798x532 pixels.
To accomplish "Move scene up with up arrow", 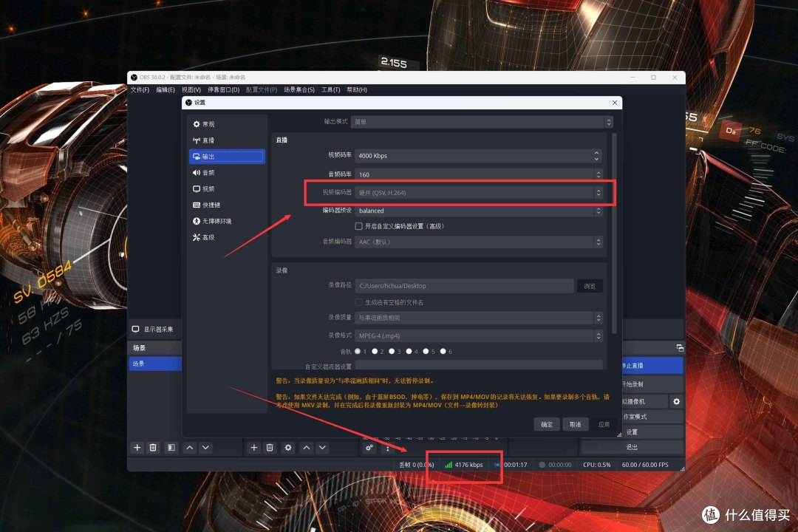I will tap(190, 448).
